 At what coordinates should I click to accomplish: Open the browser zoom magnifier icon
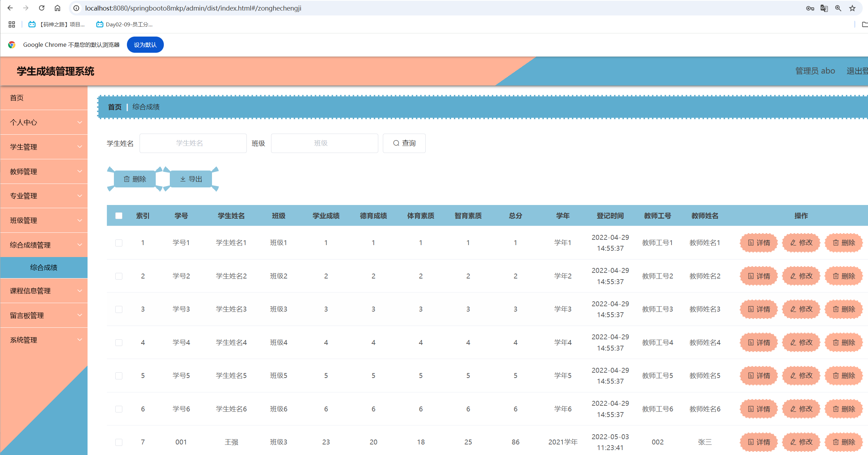click(838, 8)
